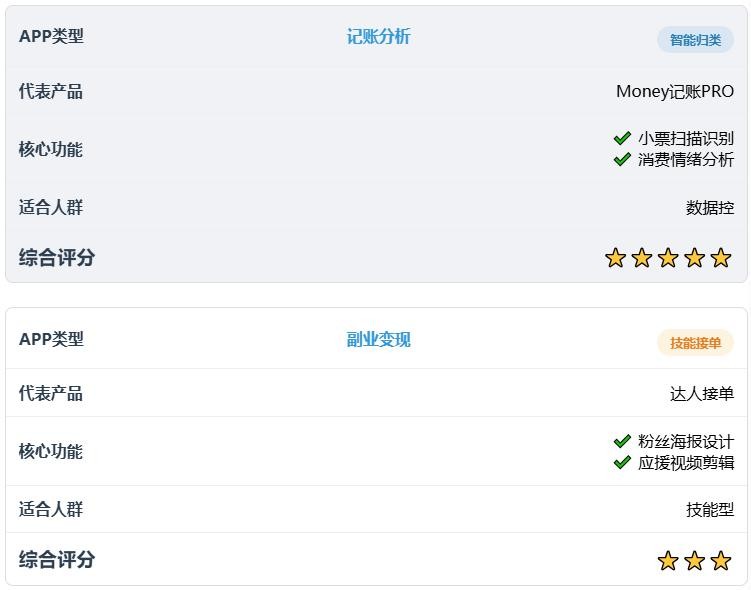Click the second star in 记账分析 rating
The width and height of the screenshot is (751, 590).
click(642, 258)
